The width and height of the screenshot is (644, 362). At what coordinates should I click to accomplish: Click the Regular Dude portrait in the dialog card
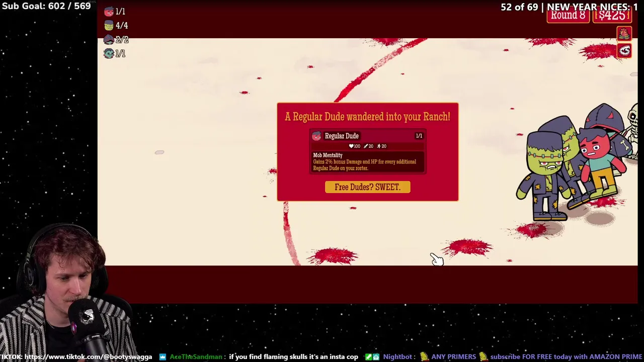(316, 136)
